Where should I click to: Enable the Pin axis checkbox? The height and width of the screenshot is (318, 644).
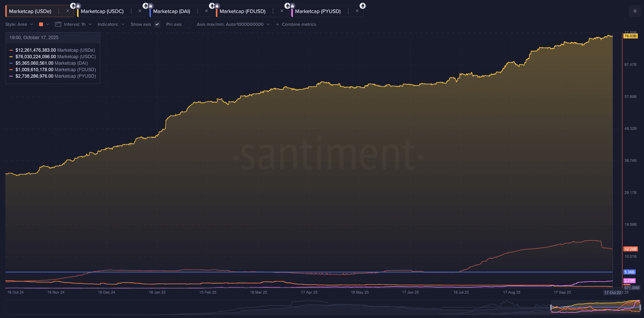[x=187, y=24]
